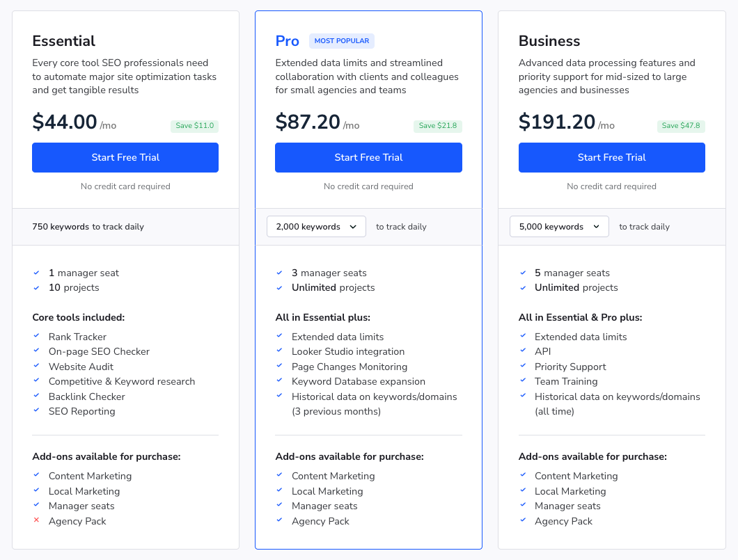Image resolution: width=738 pixels, height=560 pixels.
Task: Click the checkmark icon next to API
Action: [x=522, y=351]
